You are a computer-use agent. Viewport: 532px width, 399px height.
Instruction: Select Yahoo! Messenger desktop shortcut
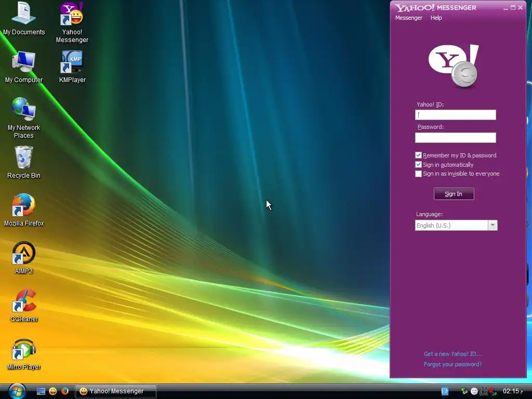click(72, 22)
